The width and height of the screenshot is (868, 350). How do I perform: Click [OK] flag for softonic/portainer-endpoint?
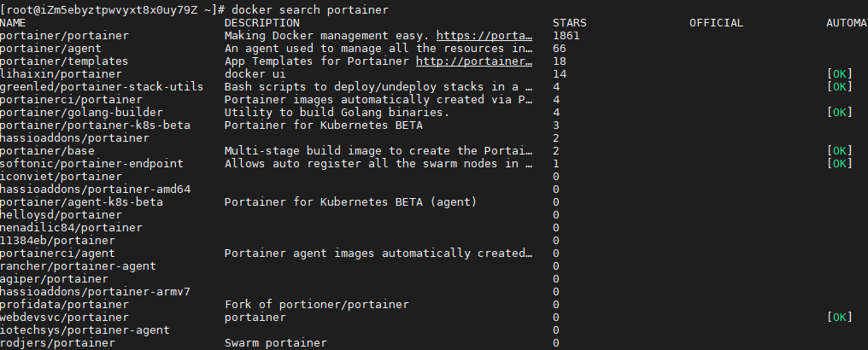[840, 164]
